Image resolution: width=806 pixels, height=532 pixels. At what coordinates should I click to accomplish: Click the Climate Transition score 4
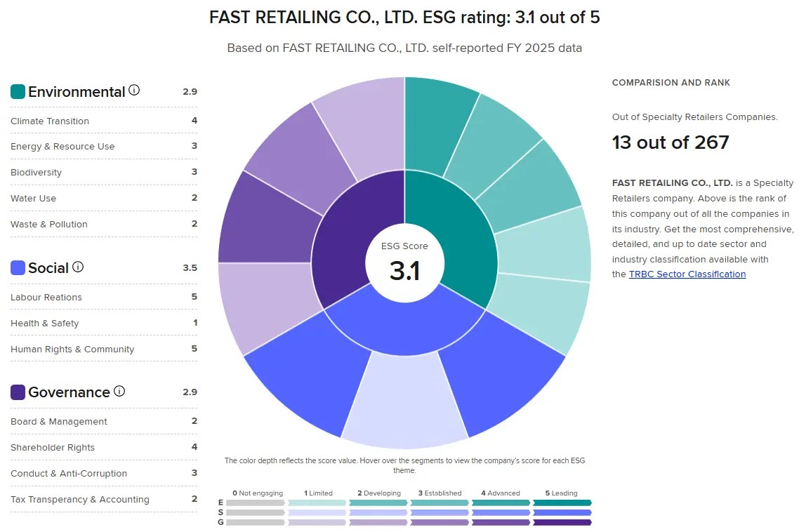coord(194,120)
